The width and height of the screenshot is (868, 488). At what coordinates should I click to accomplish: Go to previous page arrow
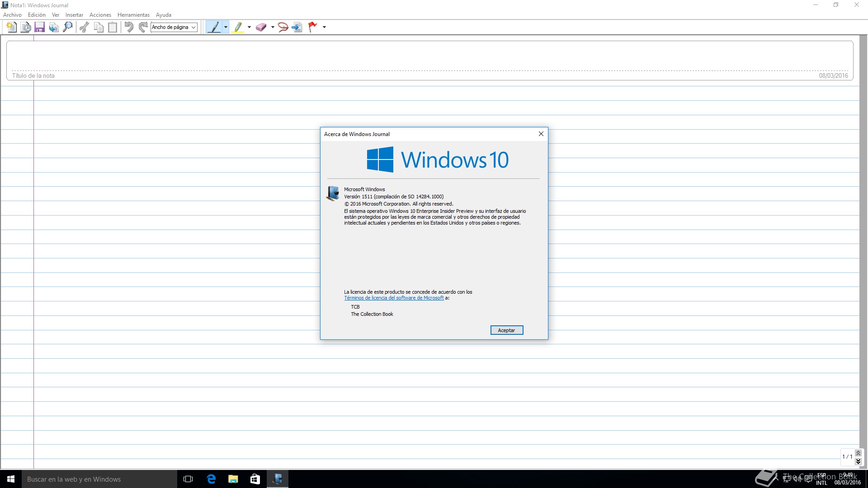pos(858,453)
